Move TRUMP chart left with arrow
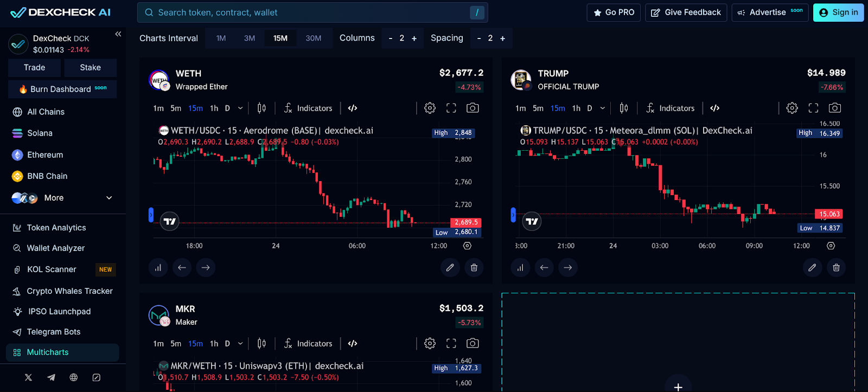Viewport: 868px width, 392px height. pos(544,267)
